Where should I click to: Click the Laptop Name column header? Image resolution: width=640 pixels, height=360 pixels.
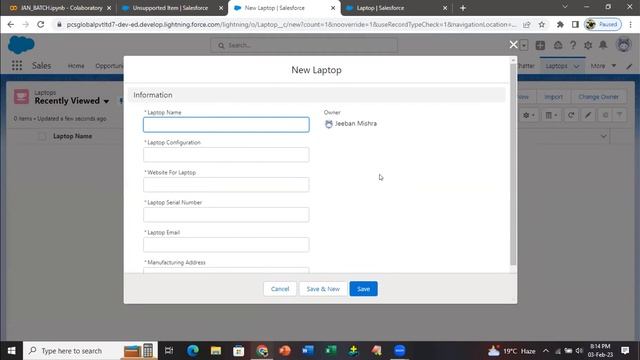pyautogui.click(x=72, y=136)
